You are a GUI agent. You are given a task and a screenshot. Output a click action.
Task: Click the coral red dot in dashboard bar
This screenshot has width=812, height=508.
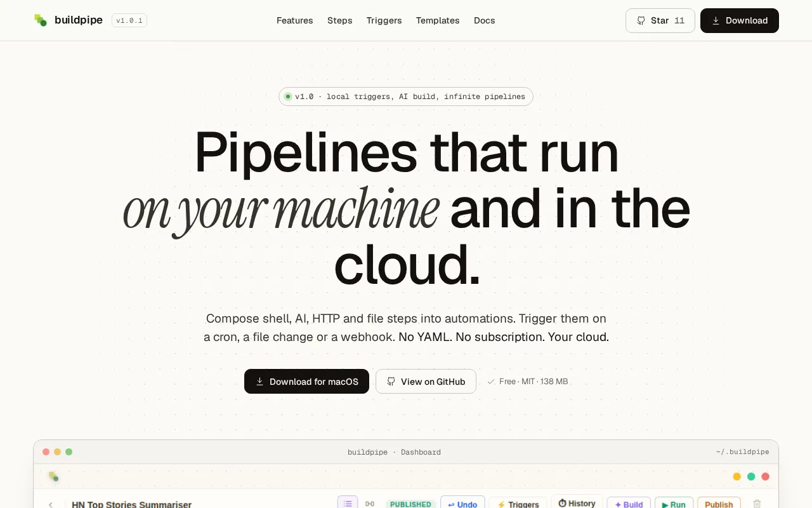coord(766,476)
